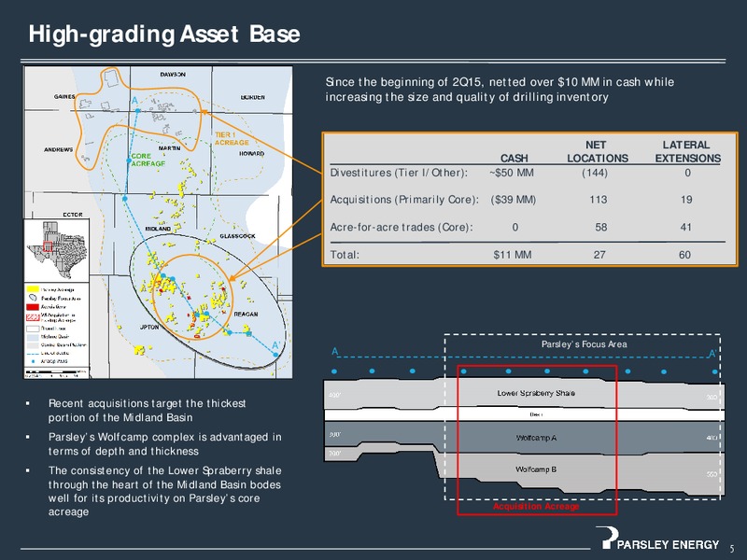
Task: Click the BORDEN county label on the map
Action: (252, 97)
